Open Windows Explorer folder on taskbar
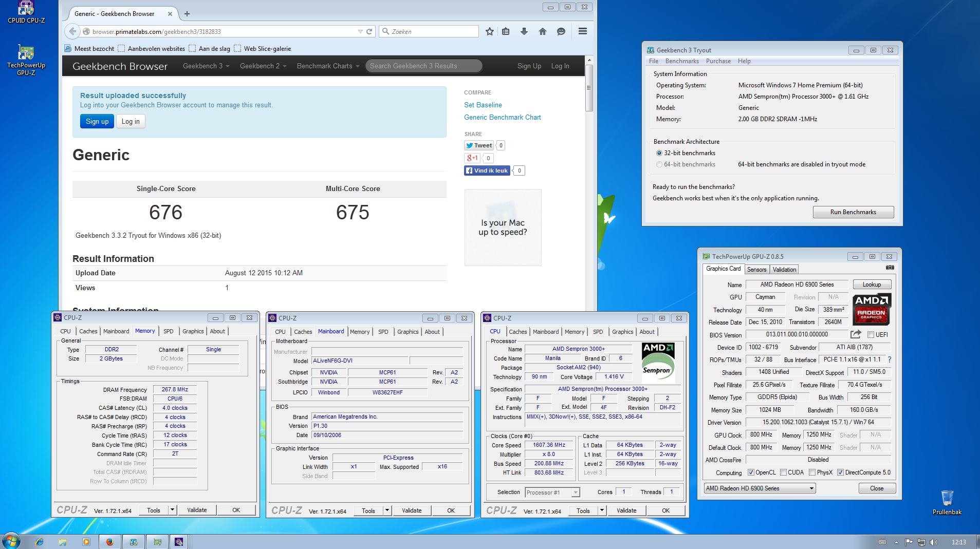The height and width of the screenshot is (549, 980). pos(63,542)
